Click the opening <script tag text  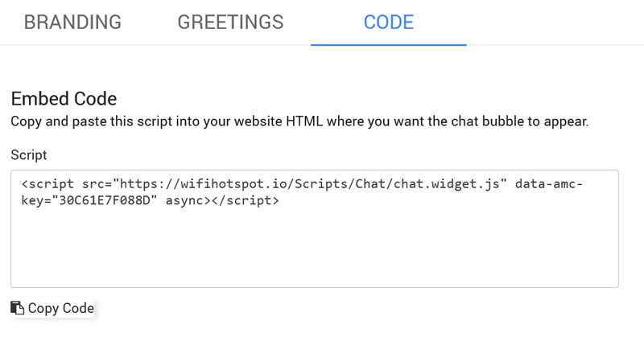click(x=49, y=185)
